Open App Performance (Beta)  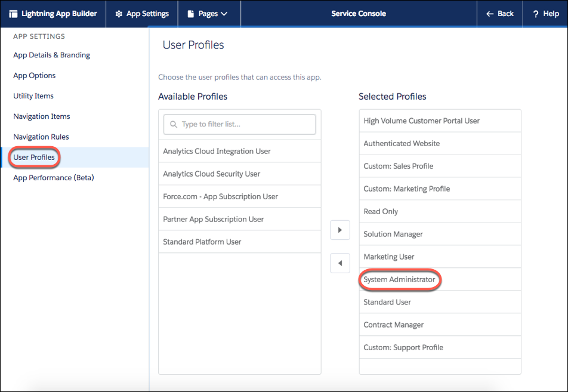pyautogui.click(x=53, y=177)
